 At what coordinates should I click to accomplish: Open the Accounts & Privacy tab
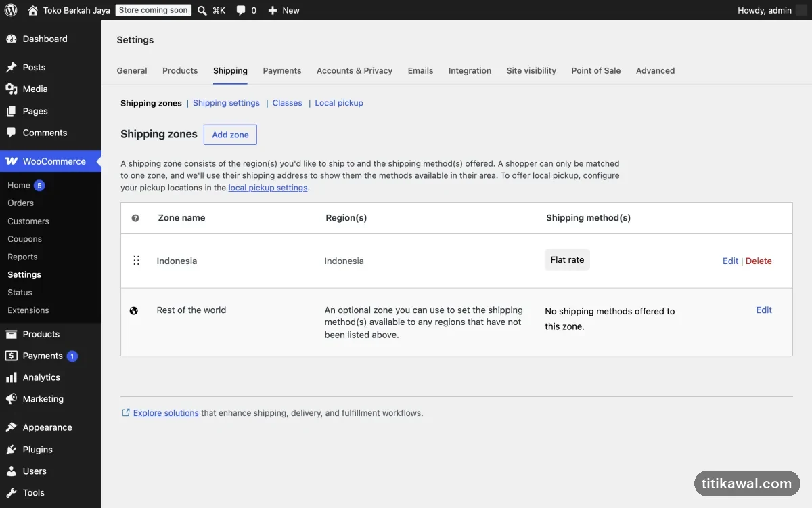355,70
